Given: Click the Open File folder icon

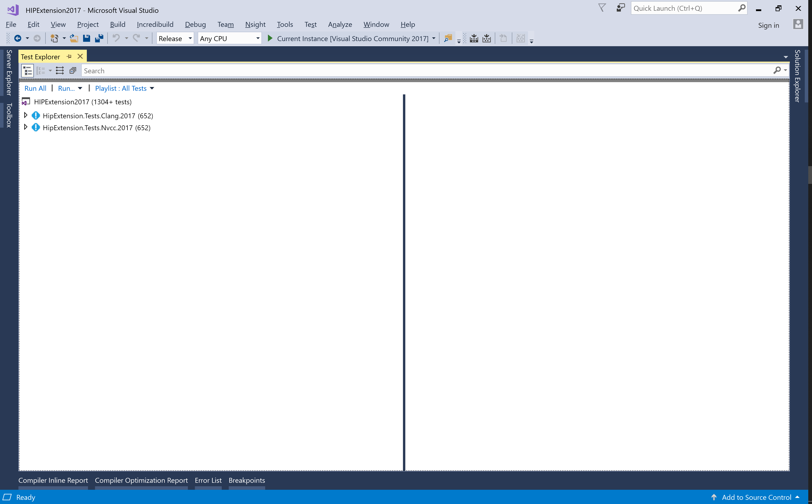Looking at the screenshot, I should (74, 38).
